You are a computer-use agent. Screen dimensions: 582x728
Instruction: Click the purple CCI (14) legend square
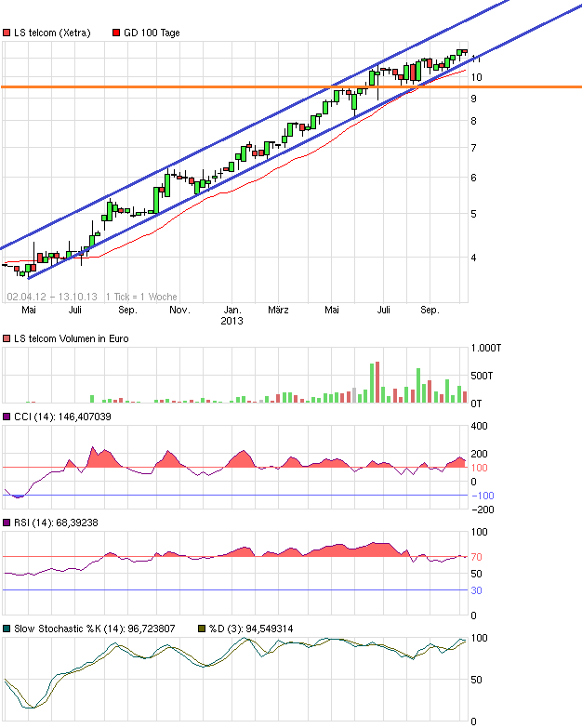point(7,417)
